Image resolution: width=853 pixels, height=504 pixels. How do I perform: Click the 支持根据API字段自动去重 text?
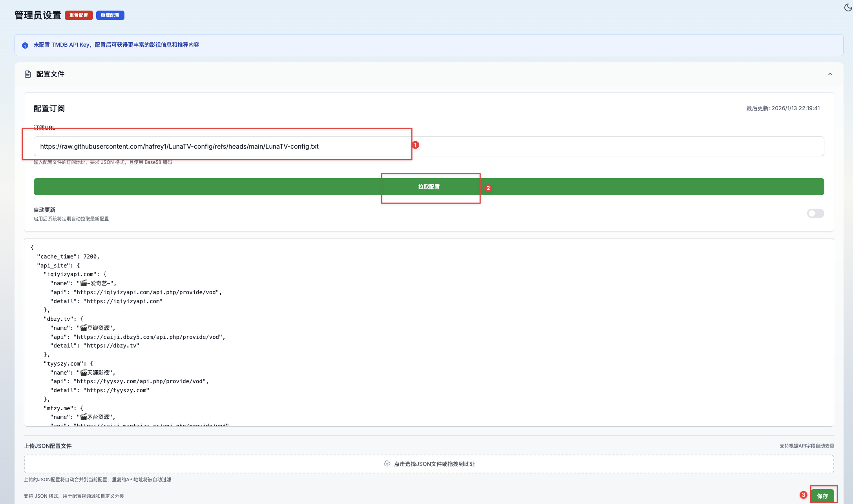[807, 446]
